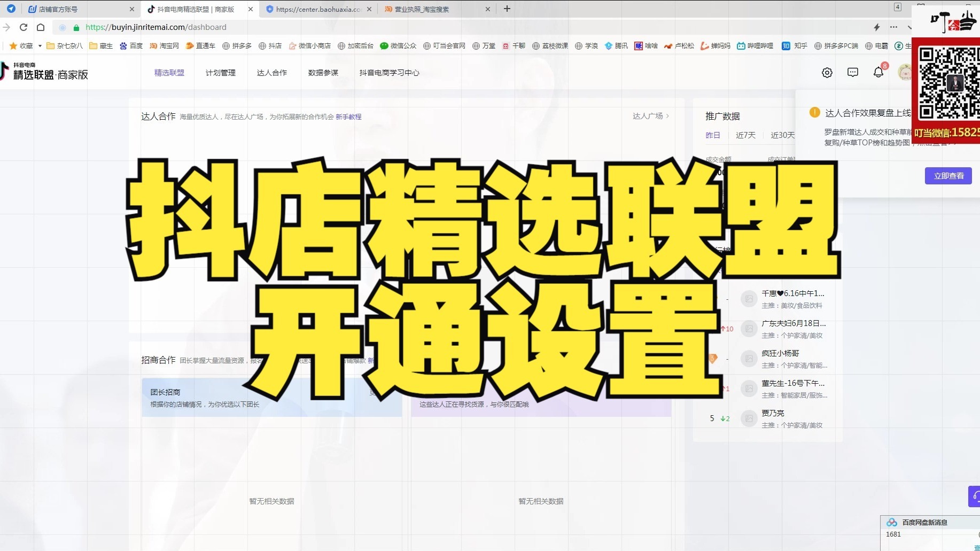
Task: Select the 精选联盟 navigation item
Action: [x=169, y=73]
